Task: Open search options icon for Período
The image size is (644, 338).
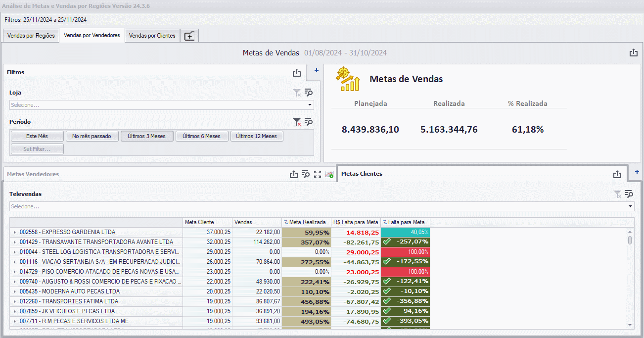Action: [309, 122]
